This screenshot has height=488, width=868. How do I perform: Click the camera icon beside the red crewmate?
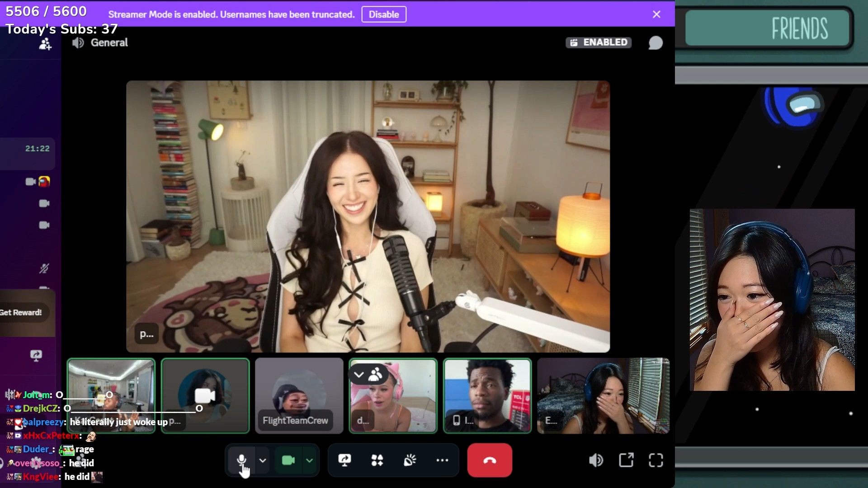(x=31, y=182)
